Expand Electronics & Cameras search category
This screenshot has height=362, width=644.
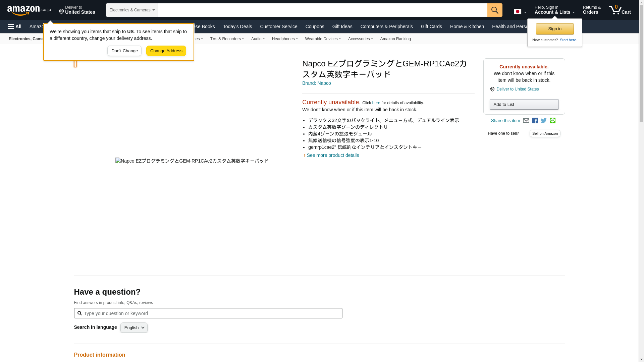(x=132, y=10)
